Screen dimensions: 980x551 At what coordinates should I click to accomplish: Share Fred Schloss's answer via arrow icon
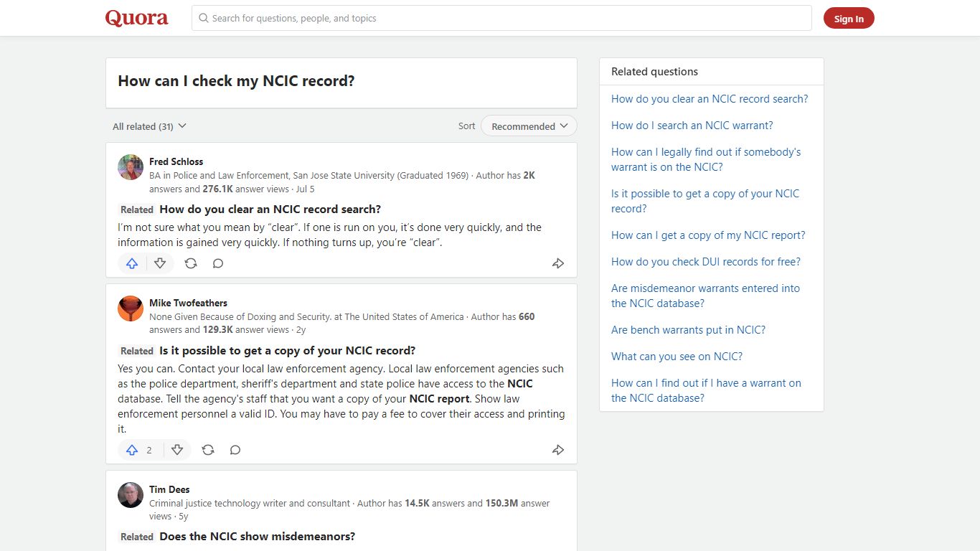click(558, 263)
